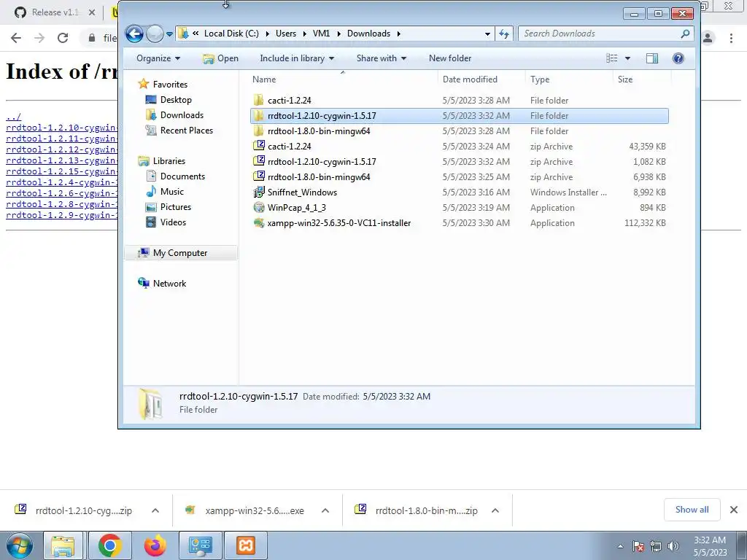The image size is (747, 560).
Task: Create a New folder
Action: pos(450,58)
